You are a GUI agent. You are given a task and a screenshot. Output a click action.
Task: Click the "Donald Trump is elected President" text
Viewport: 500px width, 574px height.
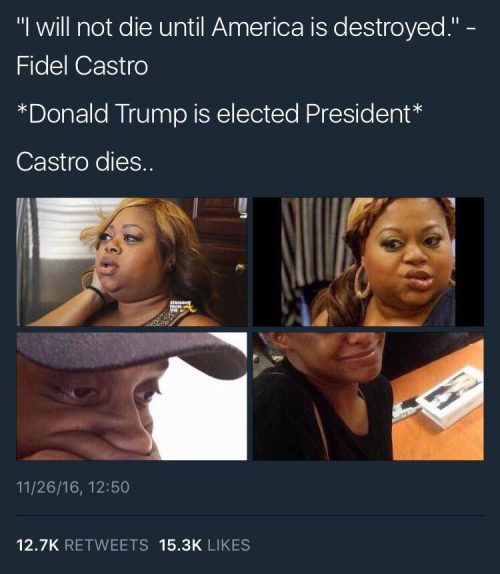[220, 113]
